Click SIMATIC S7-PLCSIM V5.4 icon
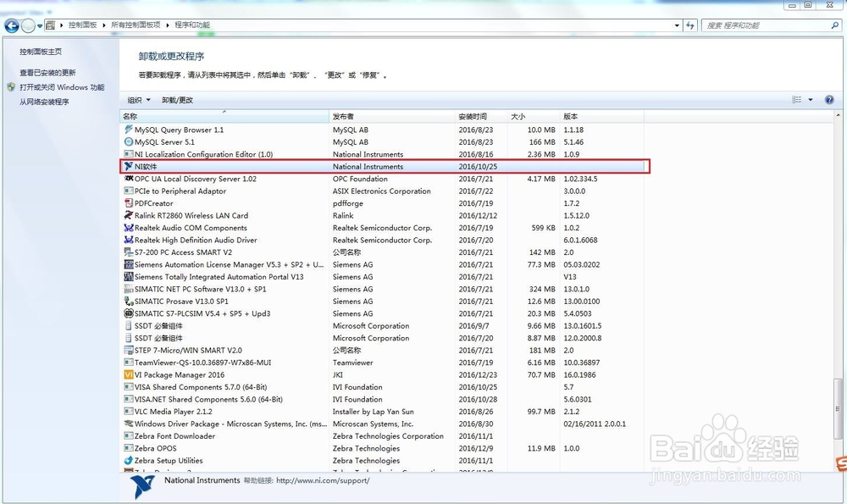The width and height of the screenshot is (847, 504). point(129,313)
